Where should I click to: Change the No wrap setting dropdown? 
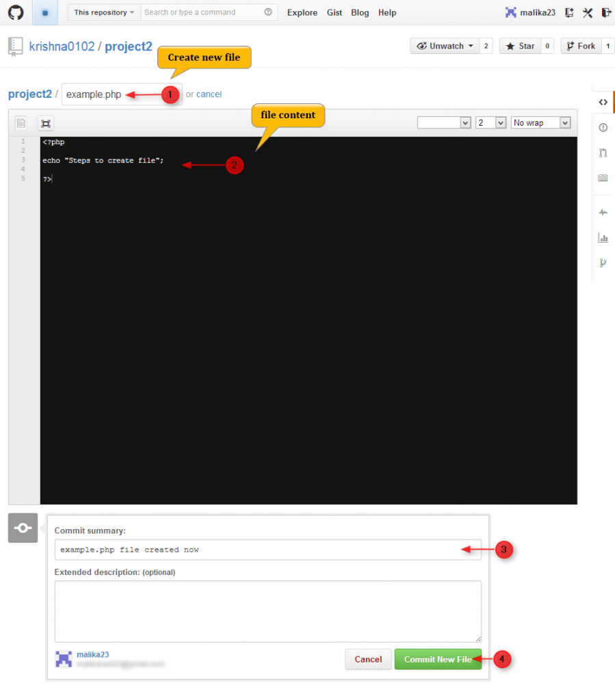click(540, 122)
